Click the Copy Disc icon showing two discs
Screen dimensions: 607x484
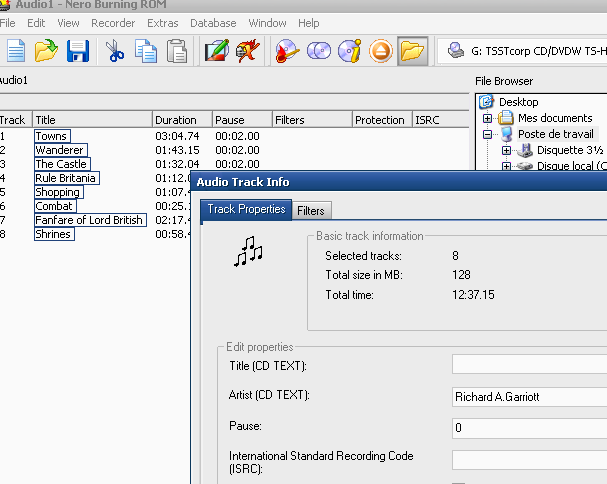319,51
